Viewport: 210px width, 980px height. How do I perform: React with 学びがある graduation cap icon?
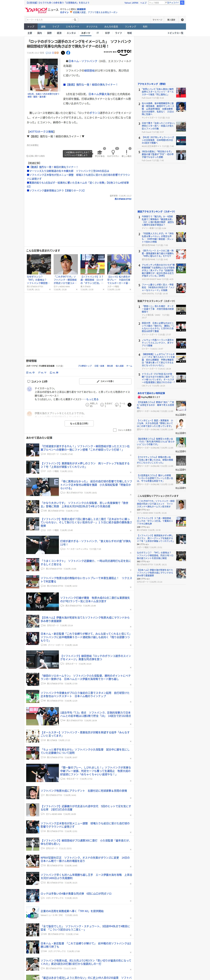coord(100,152)
